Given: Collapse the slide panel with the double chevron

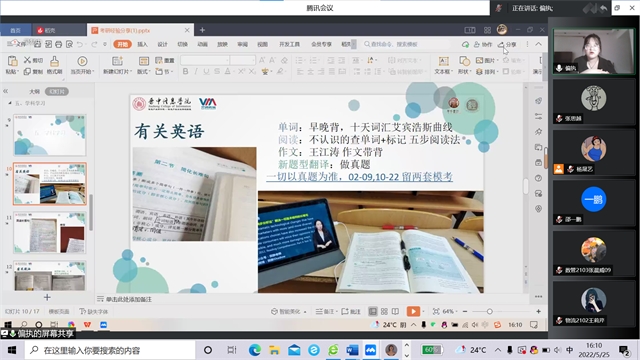Looking at the screenshot, I should (x=6, y=91).
